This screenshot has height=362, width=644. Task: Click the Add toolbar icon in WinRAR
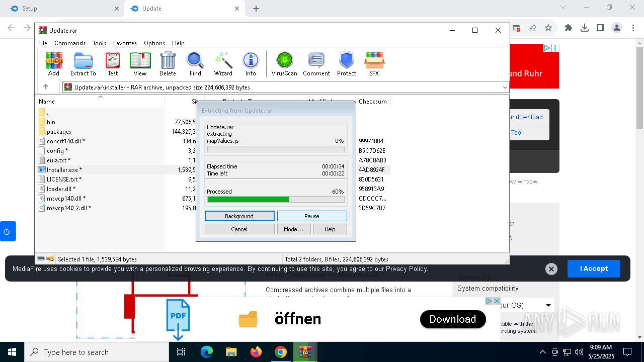pos(54,64)
